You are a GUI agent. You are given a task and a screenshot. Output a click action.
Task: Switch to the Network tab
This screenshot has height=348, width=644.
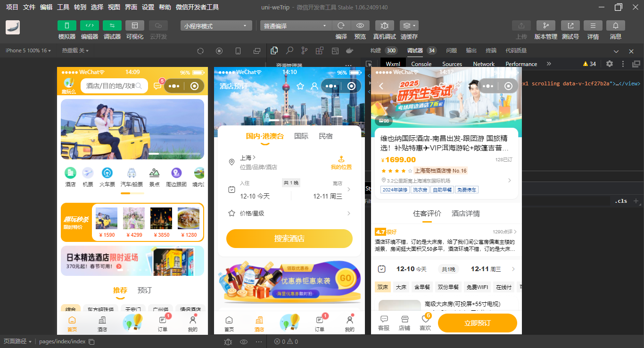484,64
